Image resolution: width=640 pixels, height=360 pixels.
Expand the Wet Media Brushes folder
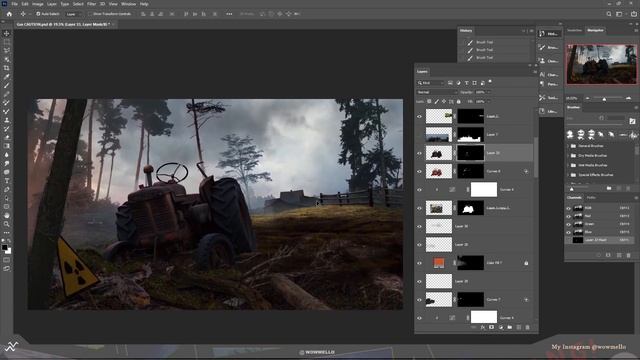click(569, 165)
